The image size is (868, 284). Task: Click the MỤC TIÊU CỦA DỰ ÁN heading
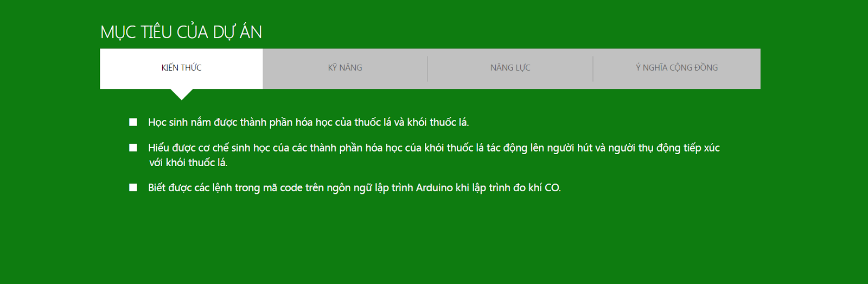tap(181, 32)
